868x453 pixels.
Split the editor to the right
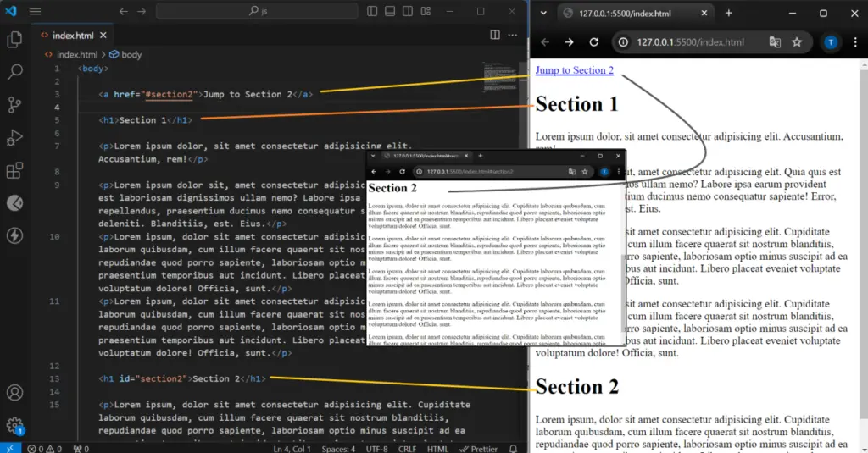tap(495, 35)
